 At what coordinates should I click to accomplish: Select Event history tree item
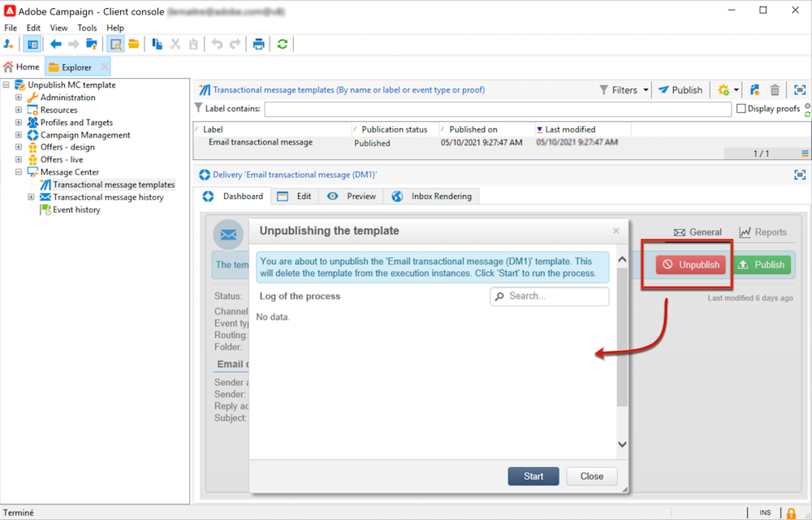click(71, 210)
